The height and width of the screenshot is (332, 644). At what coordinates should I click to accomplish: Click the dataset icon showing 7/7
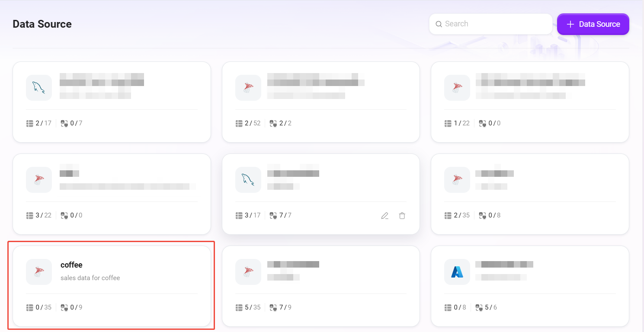click(273, 216)
